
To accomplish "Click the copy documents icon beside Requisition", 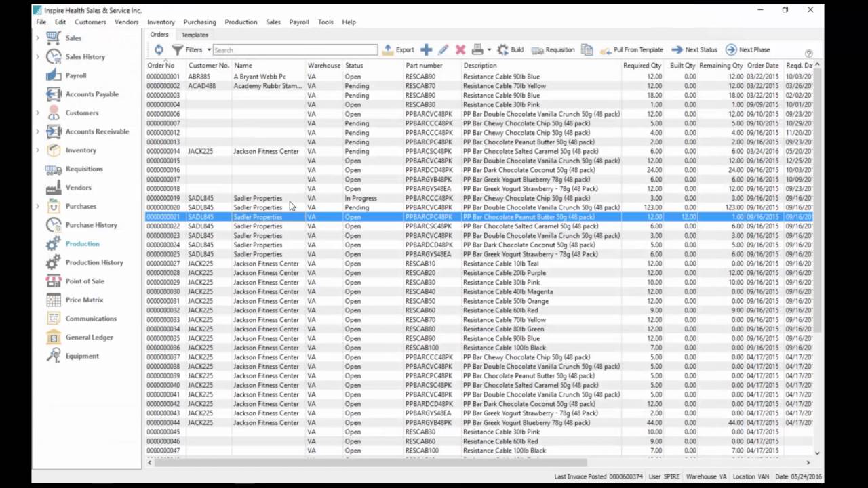I will (587, 49).
